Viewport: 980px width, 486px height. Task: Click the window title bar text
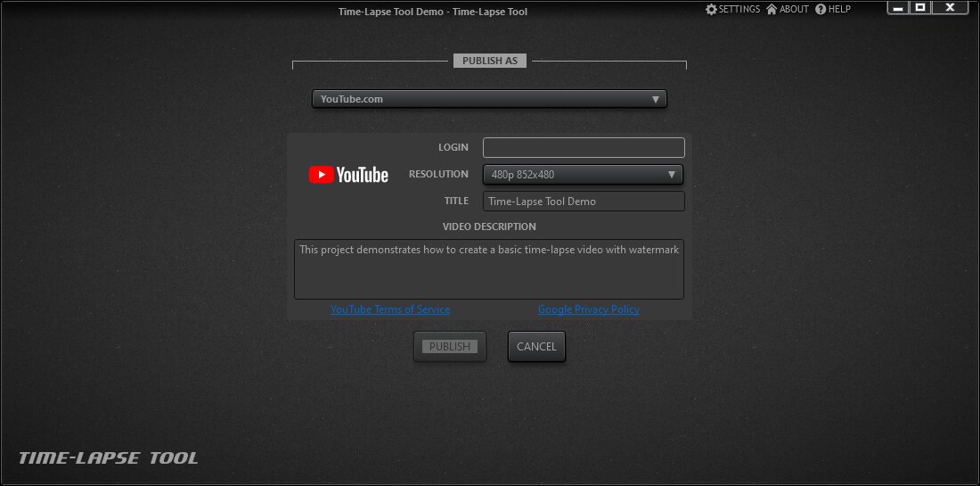[432, 12]
